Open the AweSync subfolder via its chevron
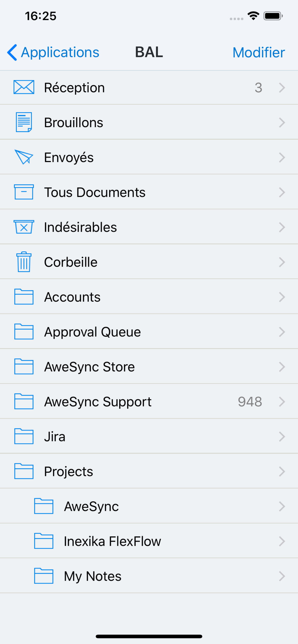This screenshot has width=298, height=644. click(x=282, y=506)
